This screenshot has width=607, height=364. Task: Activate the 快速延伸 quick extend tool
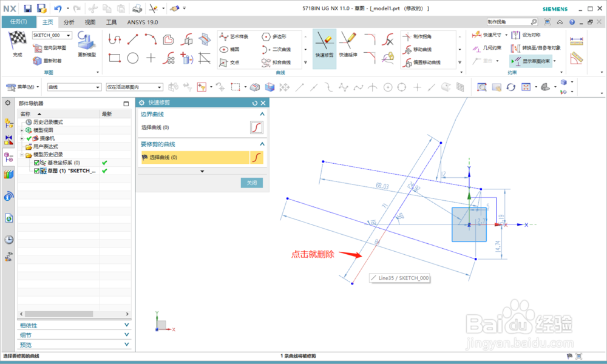(x=348, y=45)
